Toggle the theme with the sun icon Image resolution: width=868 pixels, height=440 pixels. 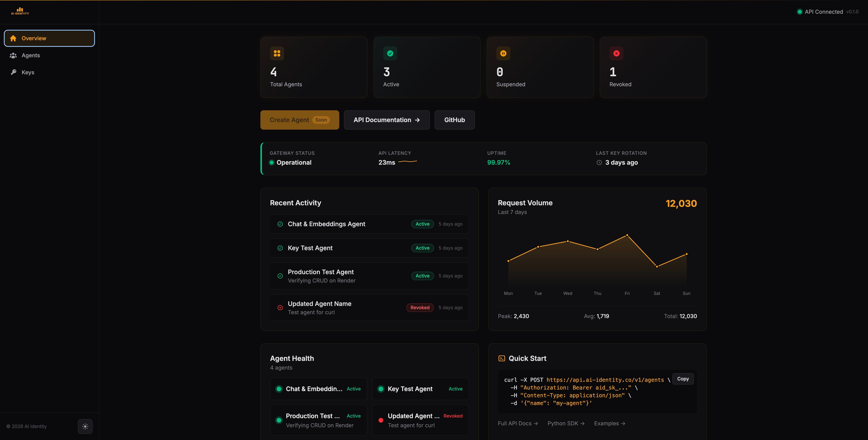[x=85, y=426]
